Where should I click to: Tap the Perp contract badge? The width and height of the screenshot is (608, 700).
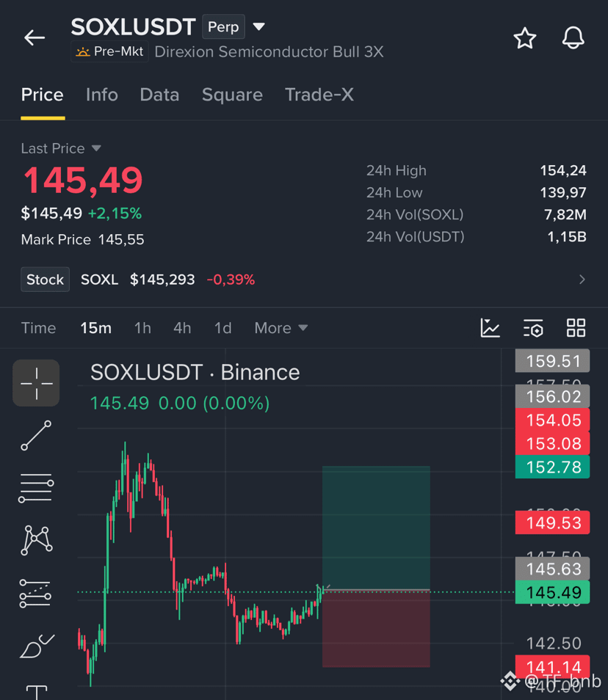223,27
